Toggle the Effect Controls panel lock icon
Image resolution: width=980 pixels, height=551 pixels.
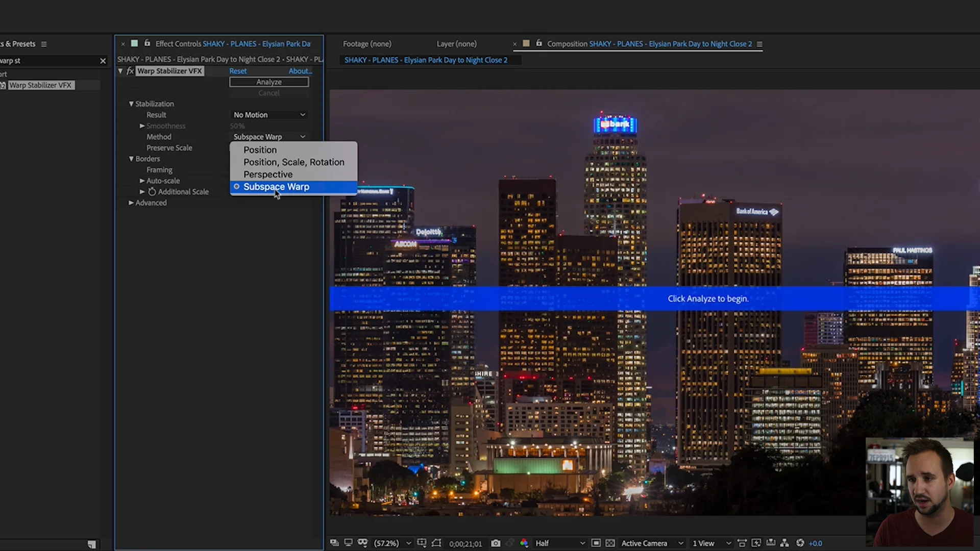click(147, 43)
